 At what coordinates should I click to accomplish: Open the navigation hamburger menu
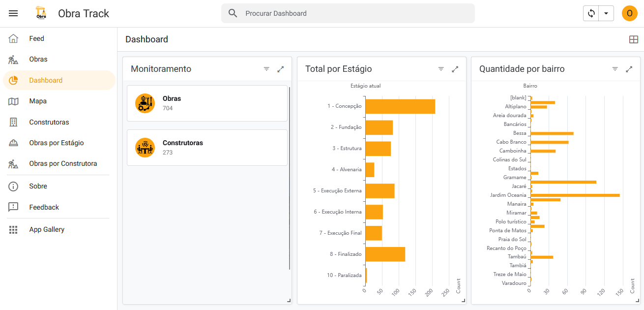tap(13, 13)
